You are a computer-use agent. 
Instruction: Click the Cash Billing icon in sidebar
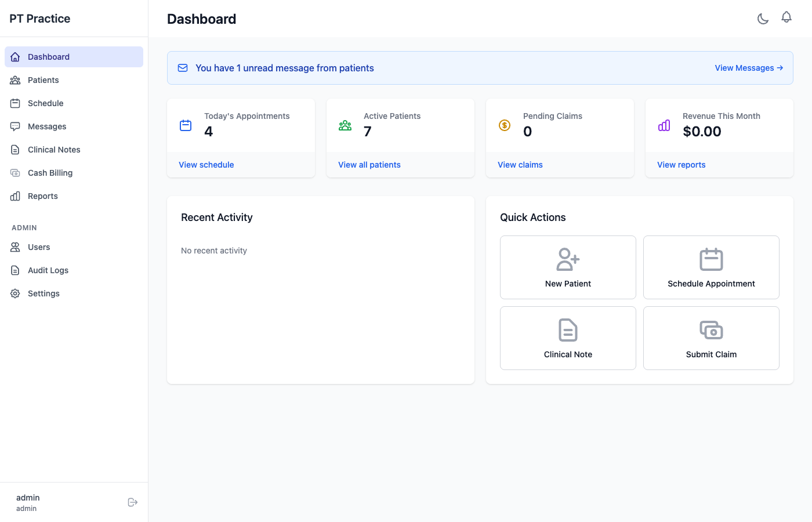pos(15,173)
